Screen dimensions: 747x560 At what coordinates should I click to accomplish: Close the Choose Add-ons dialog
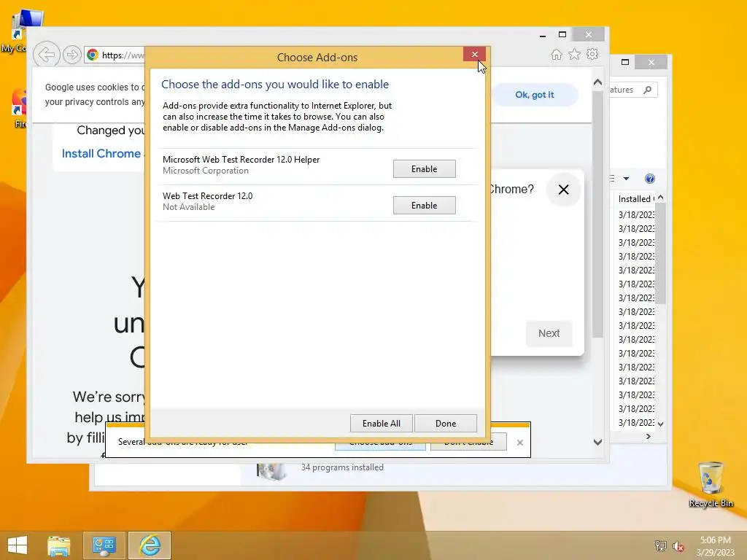474,54
